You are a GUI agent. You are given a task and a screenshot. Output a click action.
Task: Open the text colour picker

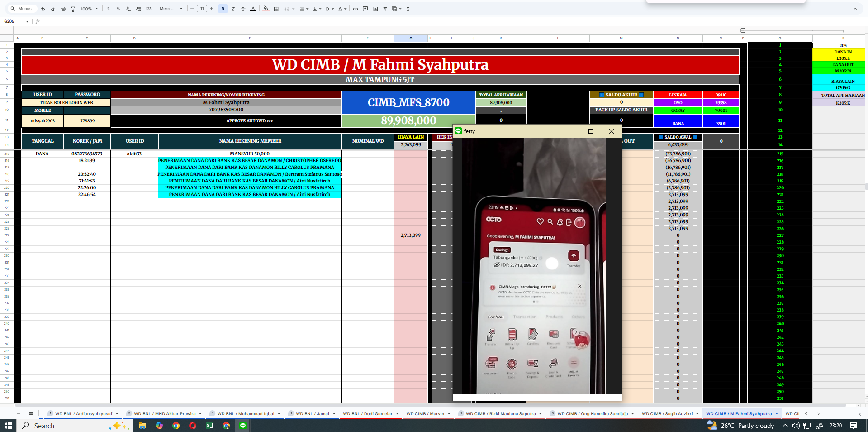coord(253,9)
